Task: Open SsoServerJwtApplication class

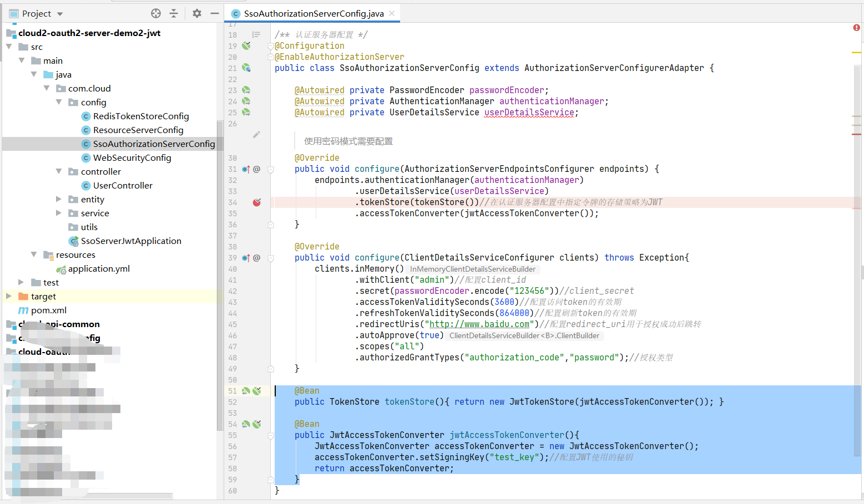Action: 131,241
